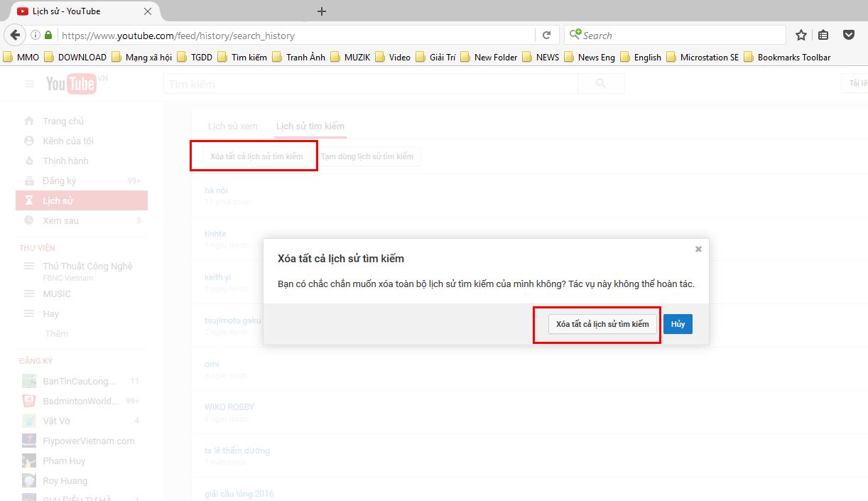This screenshot has height=501, width=868.
Task: Click the Pocket save icon
Action: click(x=849, y=35)
